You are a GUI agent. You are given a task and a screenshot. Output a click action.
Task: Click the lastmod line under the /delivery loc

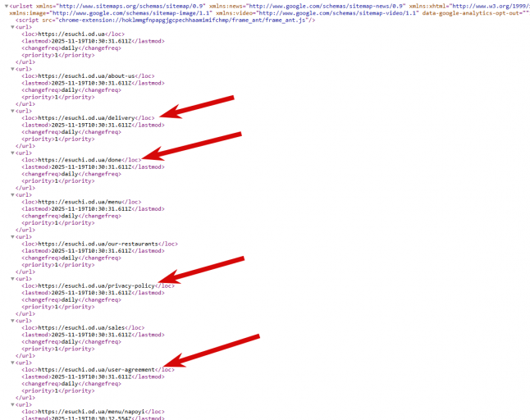point(93,125)
